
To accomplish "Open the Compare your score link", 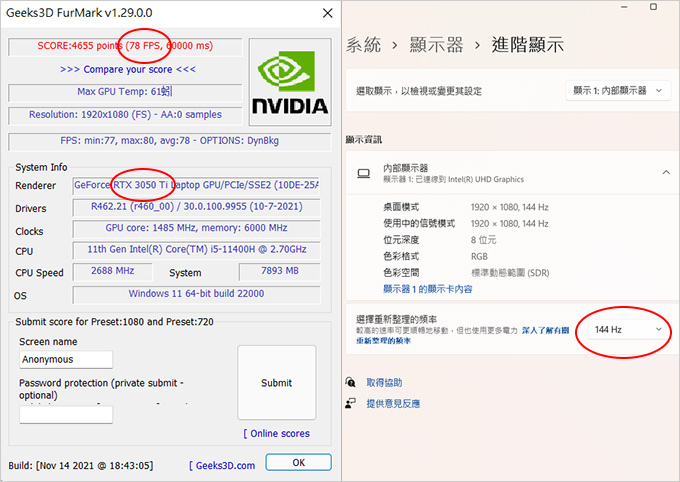I will click(128, 69).
